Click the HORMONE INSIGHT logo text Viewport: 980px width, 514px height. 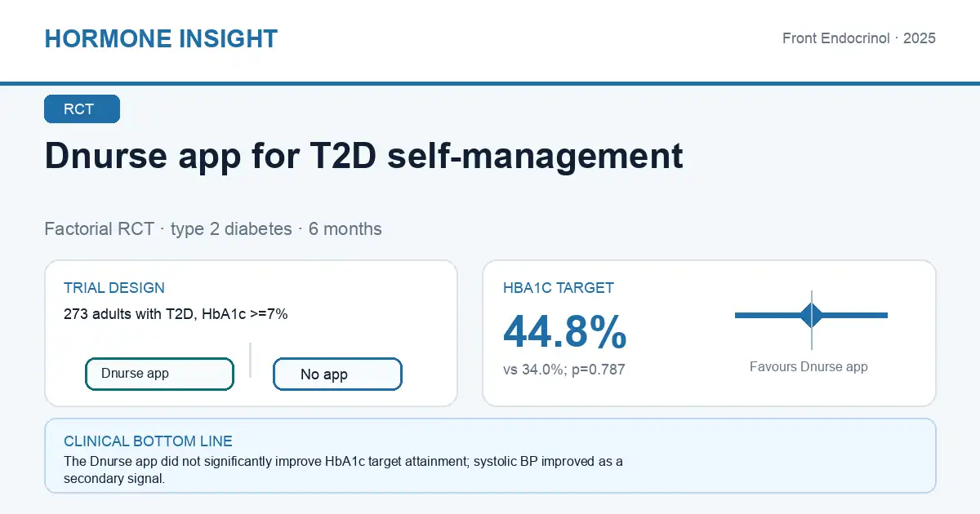pyautogui.click(x=161, y=38)
